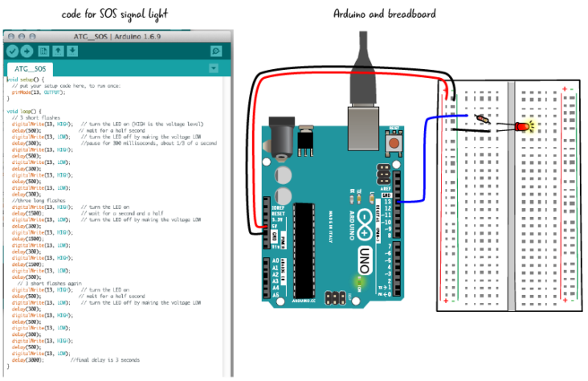Click the '//pause for 300 milliseconds' comment
Image resolution: width=588 pixels, height=381 pixels.
pyautogui.click(x=149, y=143)
